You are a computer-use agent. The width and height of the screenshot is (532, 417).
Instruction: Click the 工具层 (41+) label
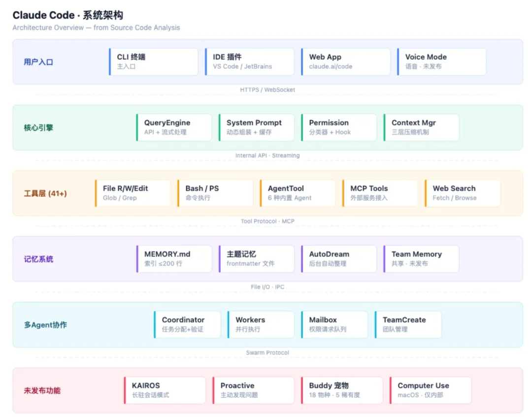(45, 193)
